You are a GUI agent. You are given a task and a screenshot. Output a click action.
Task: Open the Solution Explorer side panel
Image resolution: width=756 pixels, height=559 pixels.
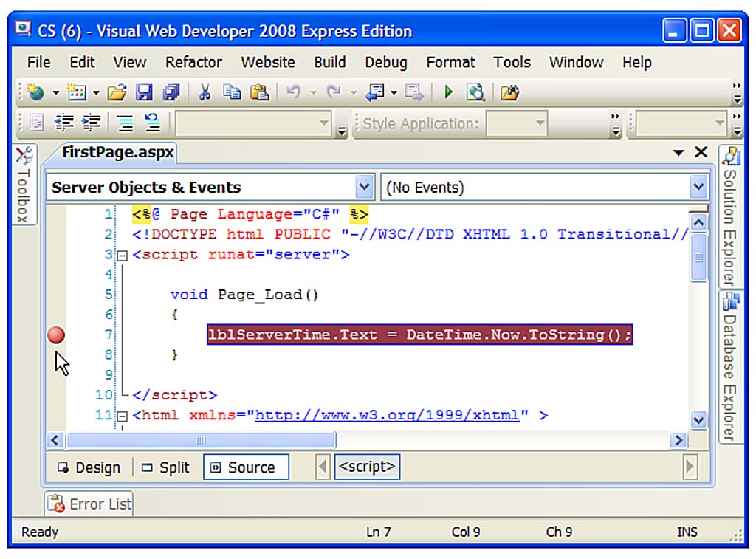[731, 216]
